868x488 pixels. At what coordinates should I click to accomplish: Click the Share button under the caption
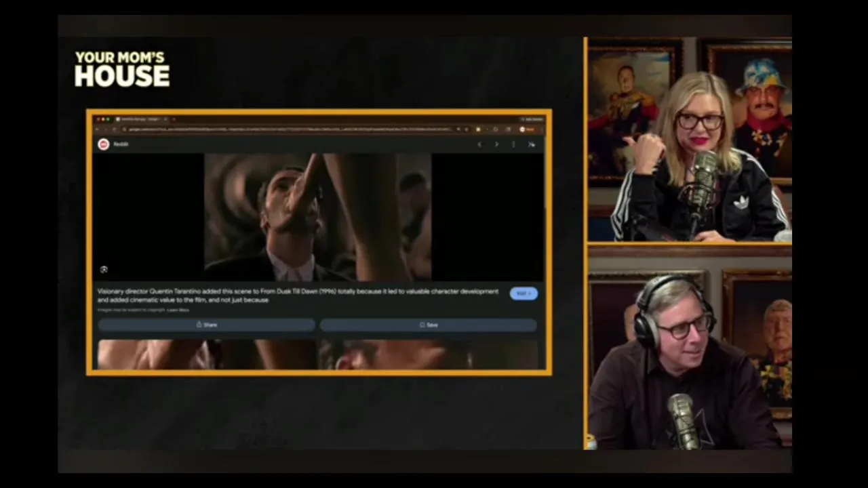click(207, 325)
